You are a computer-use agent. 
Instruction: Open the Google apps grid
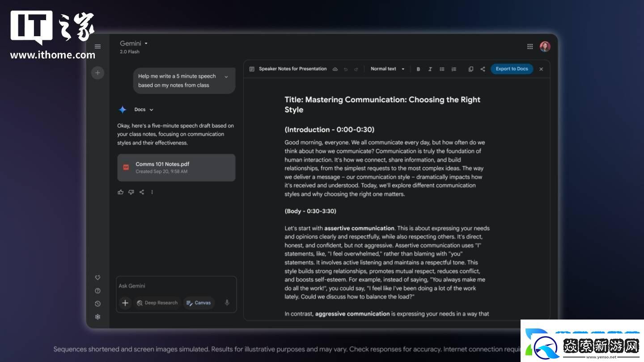click(530, 46)
